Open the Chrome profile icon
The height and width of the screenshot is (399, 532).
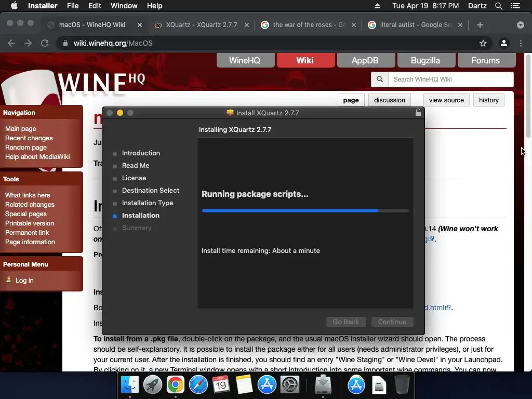(504, 43)
